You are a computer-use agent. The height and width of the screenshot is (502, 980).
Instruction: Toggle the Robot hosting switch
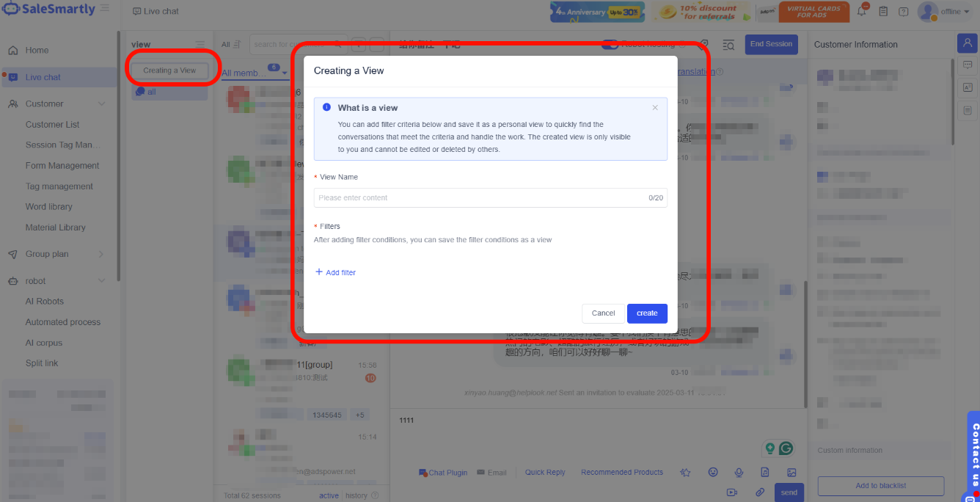[610, 44]
